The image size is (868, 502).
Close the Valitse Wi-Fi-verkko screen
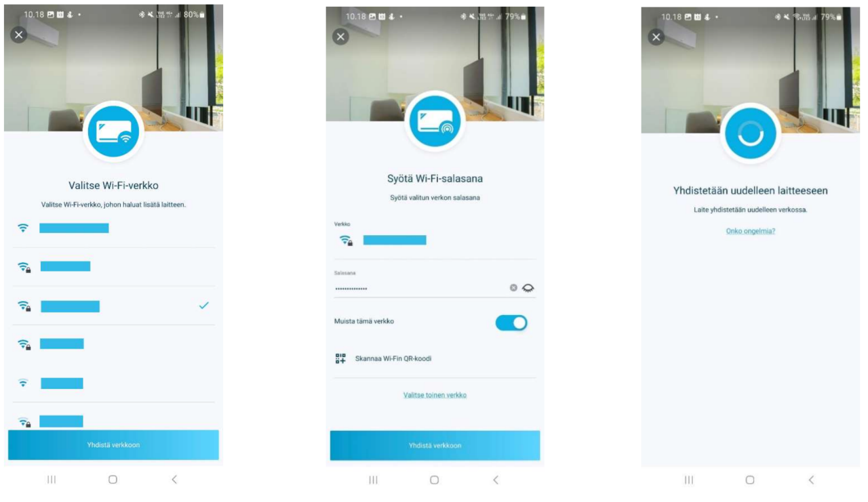(x=19, y=35)
